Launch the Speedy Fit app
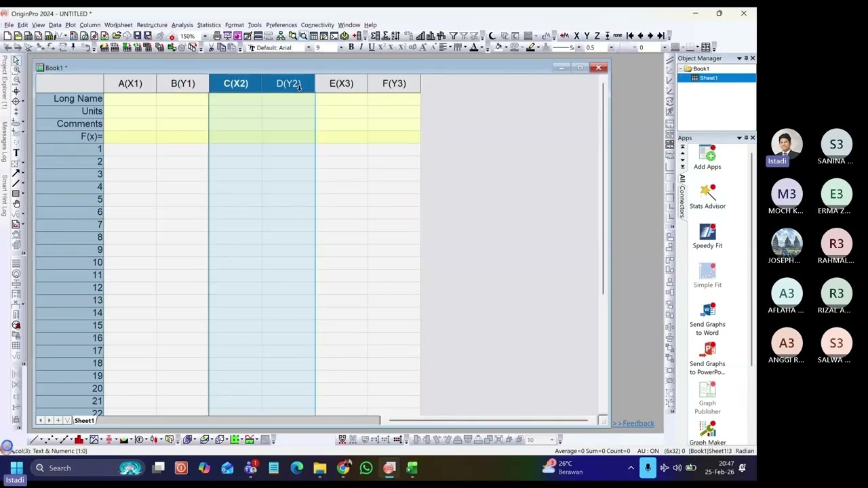This screenshot has height=488, width=868. tap(707, 237)
